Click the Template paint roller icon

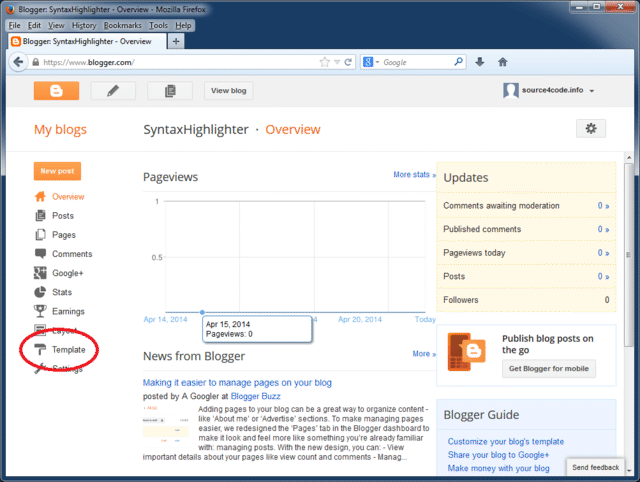(x=40, y=349)
